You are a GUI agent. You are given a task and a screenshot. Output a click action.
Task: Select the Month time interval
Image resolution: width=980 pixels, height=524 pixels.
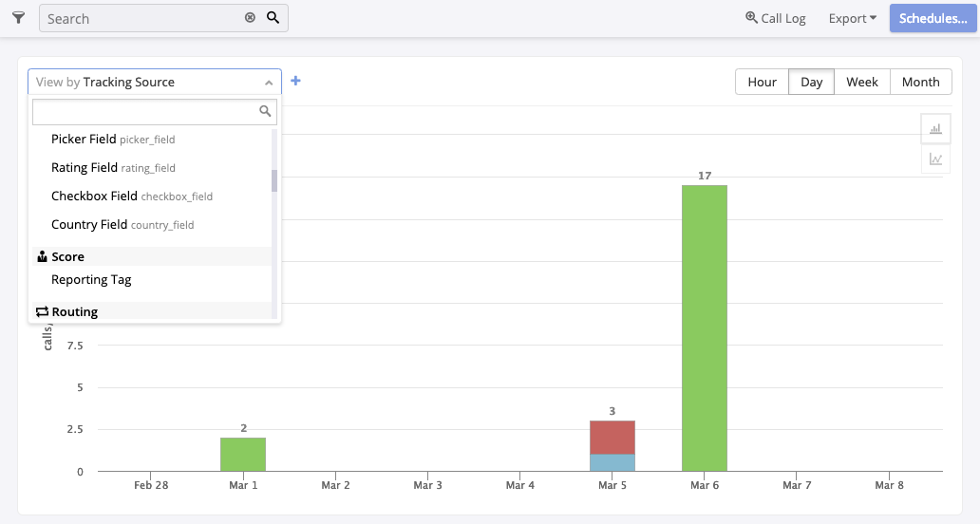click(x=920, y=82)
